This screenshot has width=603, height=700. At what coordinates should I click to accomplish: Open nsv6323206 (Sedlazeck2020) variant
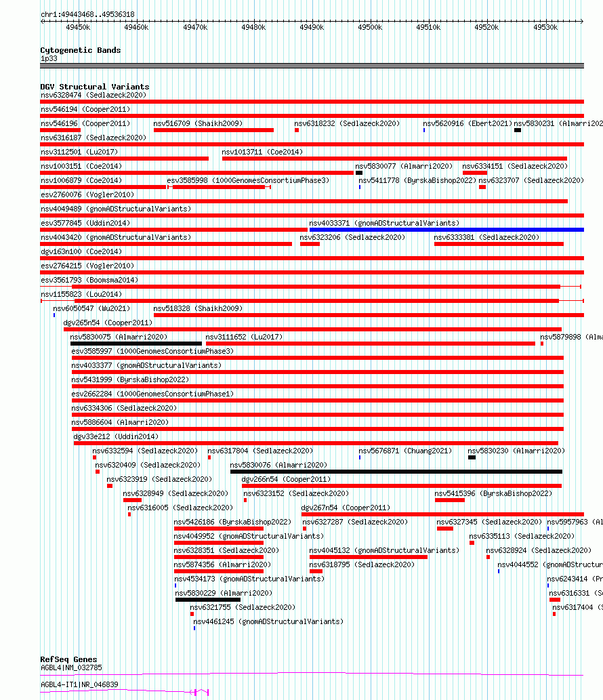click(310, 244)
